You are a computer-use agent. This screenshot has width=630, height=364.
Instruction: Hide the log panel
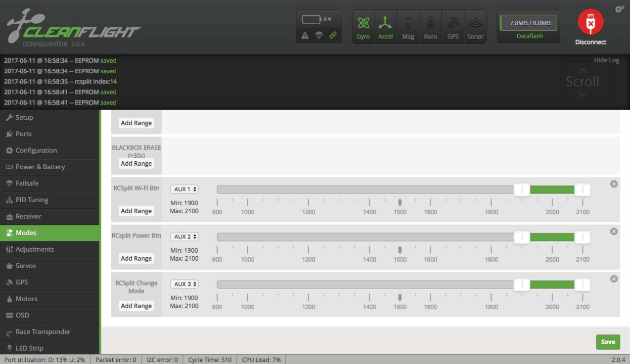click(606, 60)
